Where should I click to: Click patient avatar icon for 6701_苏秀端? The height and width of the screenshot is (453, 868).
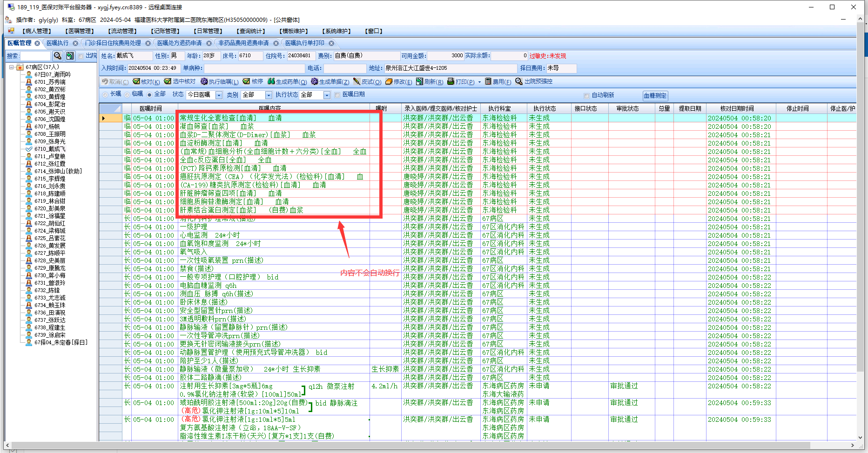29,82
